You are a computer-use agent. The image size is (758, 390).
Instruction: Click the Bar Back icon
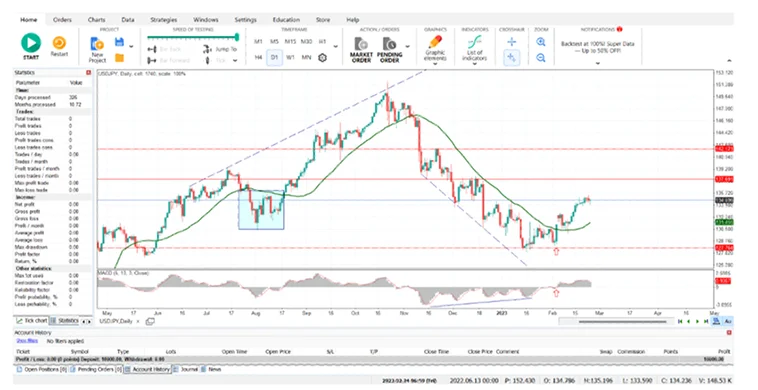(152, 49)
